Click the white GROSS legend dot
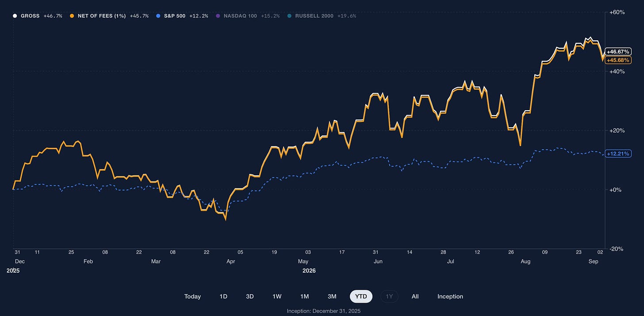Viewport: 644px width, 316px height. pyautogui.click(x=15, y=16)
